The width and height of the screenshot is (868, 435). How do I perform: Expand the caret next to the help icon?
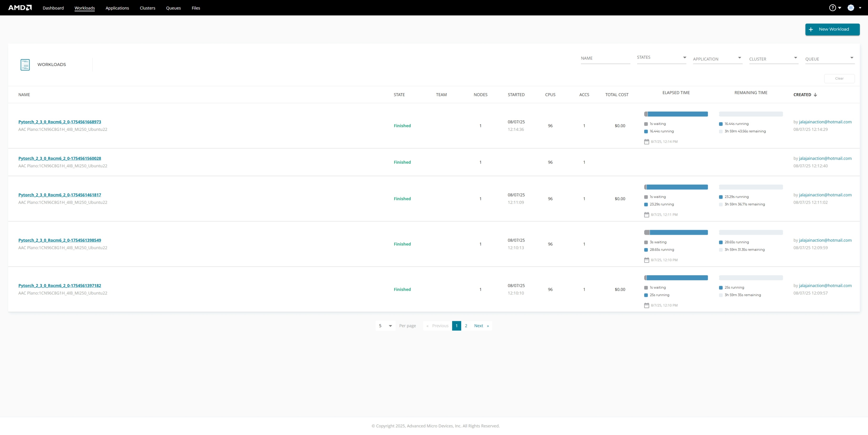pyautogui.click(x=840, y=8)
